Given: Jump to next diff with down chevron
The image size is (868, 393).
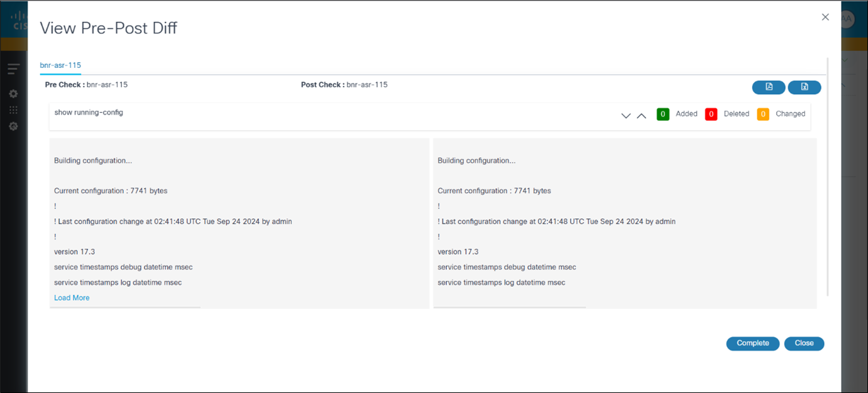Looking at the screenshot, I should pyautogui.click(x=625, y=116).
